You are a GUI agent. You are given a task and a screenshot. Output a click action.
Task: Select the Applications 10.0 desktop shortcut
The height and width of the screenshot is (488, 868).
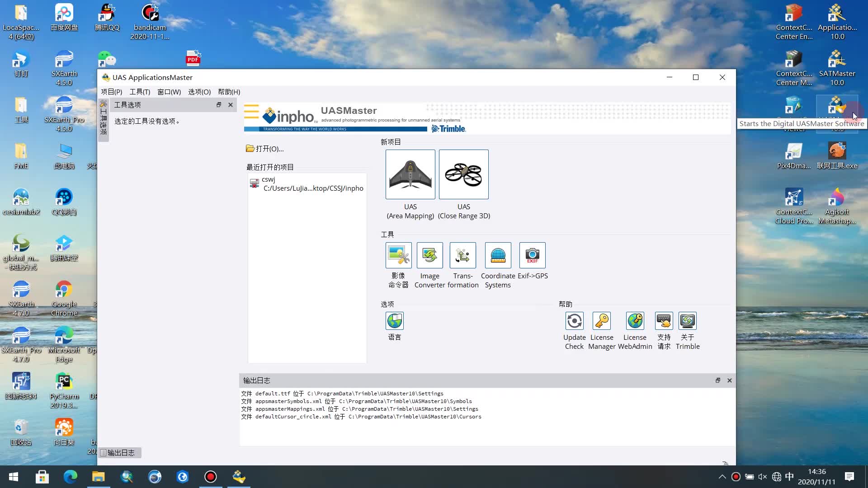click(x=837, y=22)
